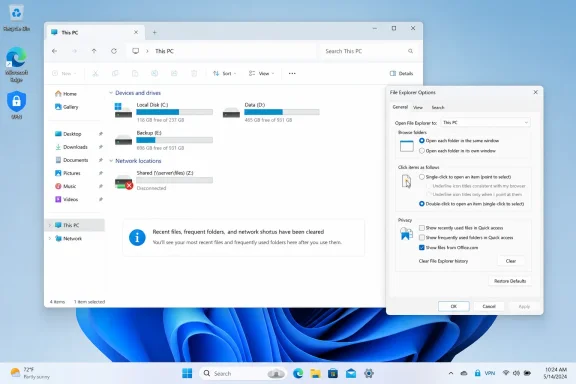This screenshot has height=384, width=576.
Task: Add a new Explorer tab
Action: coord(155,32)
